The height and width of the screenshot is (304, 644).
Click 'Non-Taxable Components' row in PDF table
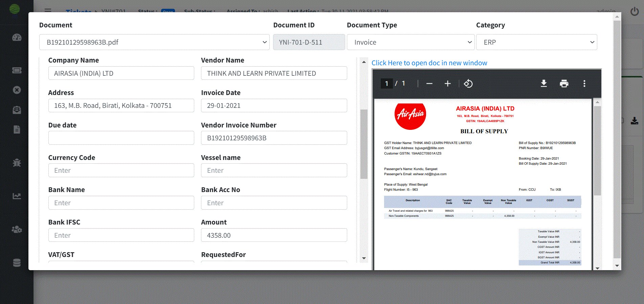483,216
